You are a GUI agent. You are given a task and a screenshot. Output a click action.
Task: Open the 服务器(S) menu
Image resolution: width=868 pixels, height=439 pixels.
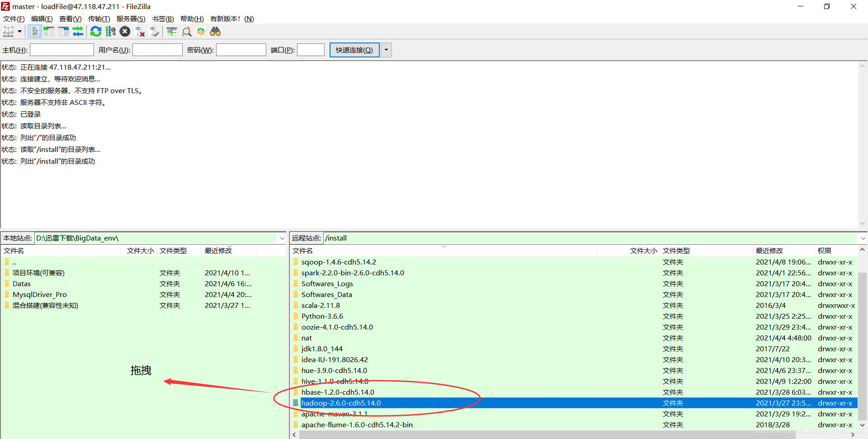click(131, 19)
